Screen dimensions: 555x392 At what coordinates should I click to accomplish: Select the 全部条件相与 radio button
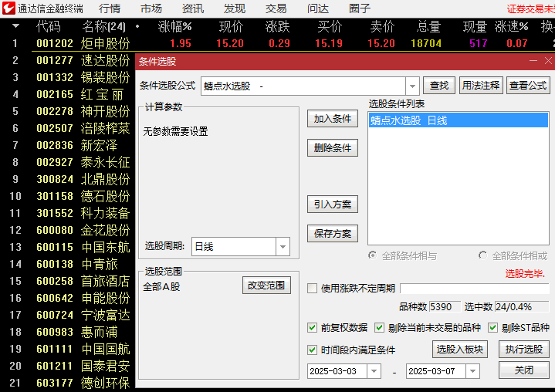coord(372,255)
